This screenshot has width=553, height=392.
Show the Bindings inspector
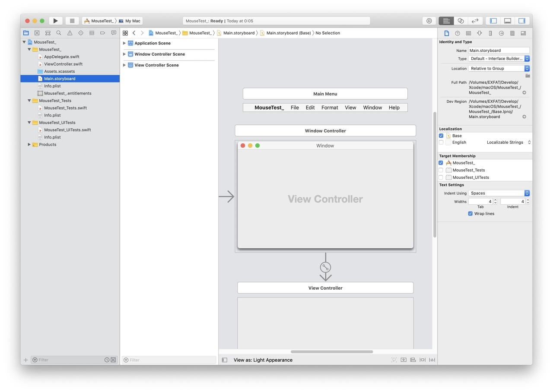coord(512,33)
